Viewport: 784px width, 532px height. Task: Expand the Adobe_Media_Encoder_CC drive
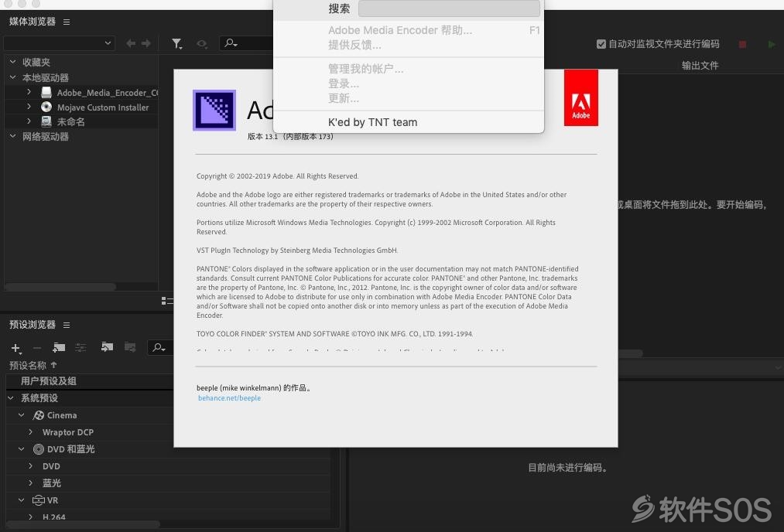[29, 93]
